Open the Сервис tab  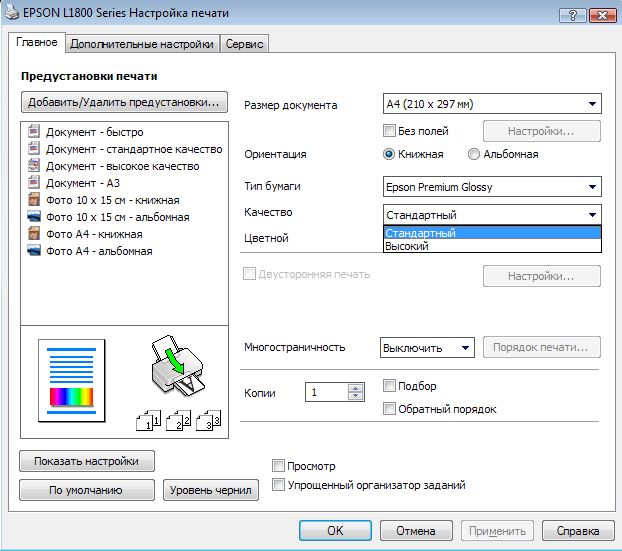(244, 44)
